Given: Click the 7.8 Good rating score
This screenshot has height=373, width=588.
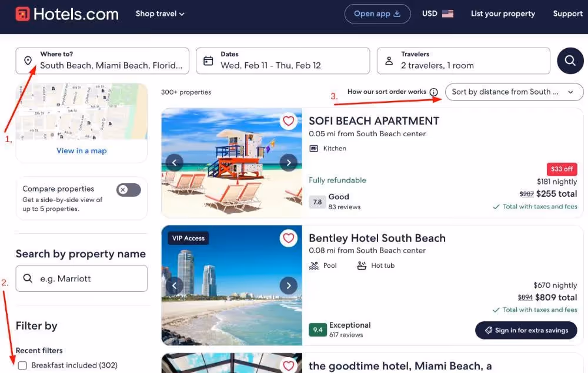Looking at the screenshot, I should pyautogui.click(x=318, y=202).
